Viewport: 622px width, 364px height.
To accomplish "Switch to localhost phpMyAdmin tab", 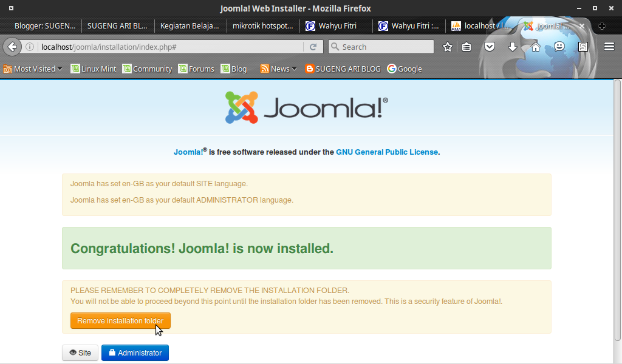I will pyautogui.click(x=481, y=26).
